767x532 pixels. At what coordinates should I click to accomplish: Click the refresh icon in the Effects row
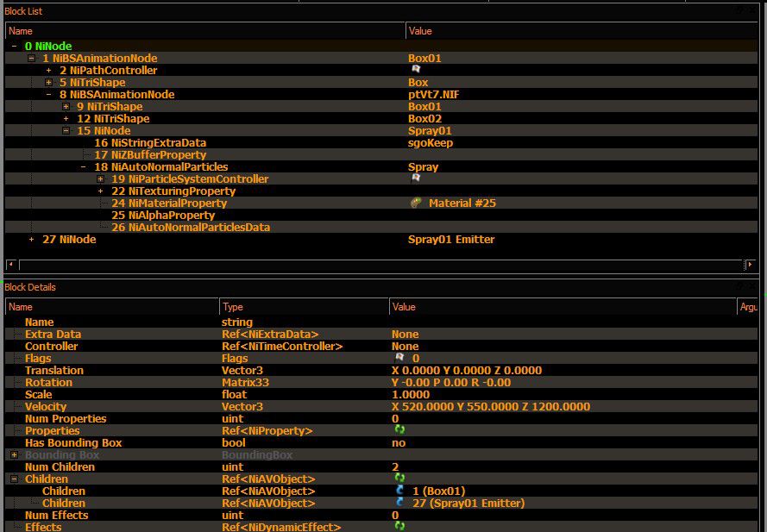pyautogui.click(x=399, y=526)
